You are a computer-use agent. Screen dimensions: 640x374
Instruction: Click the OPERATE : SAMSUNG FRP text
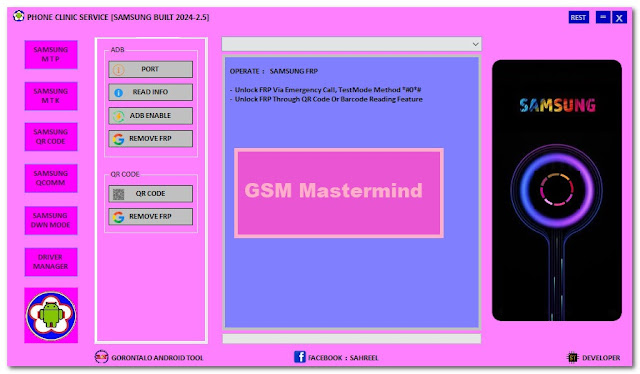pyautogui.click(x=273, y=71)
